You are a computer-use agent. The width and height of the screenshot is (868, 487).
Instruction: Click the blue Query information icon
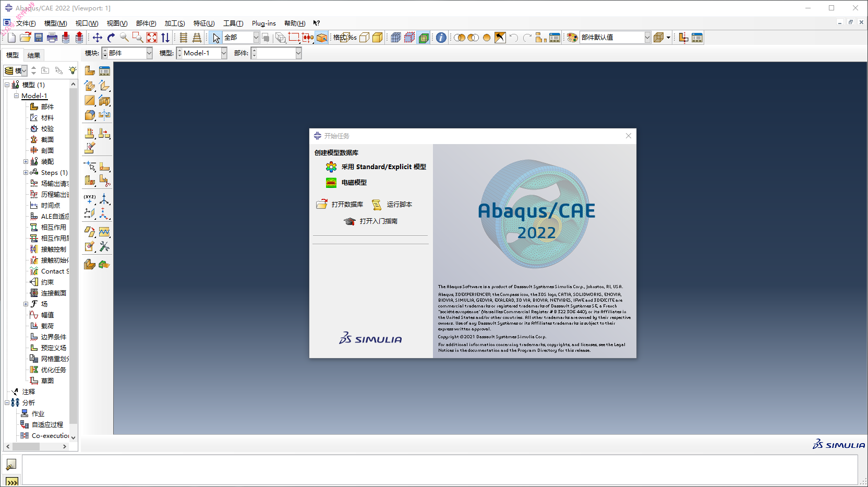[441, 38]
